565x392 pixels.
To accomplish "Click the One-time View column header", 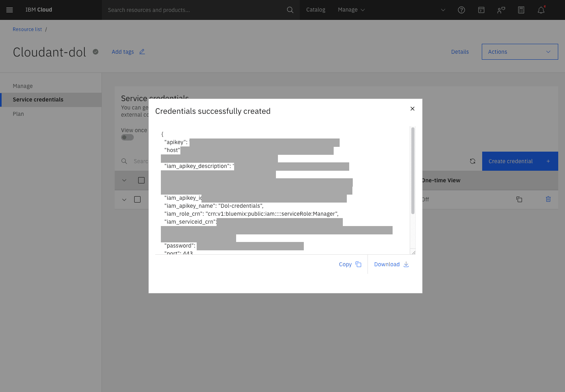I will 441,180.
